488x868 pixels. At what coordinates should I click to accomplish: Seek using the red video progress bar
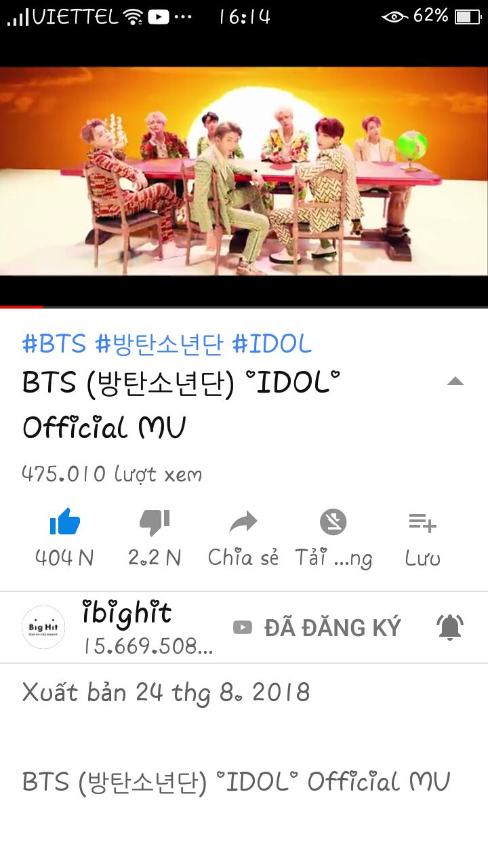pyautogui.click(x=244, y=307)
